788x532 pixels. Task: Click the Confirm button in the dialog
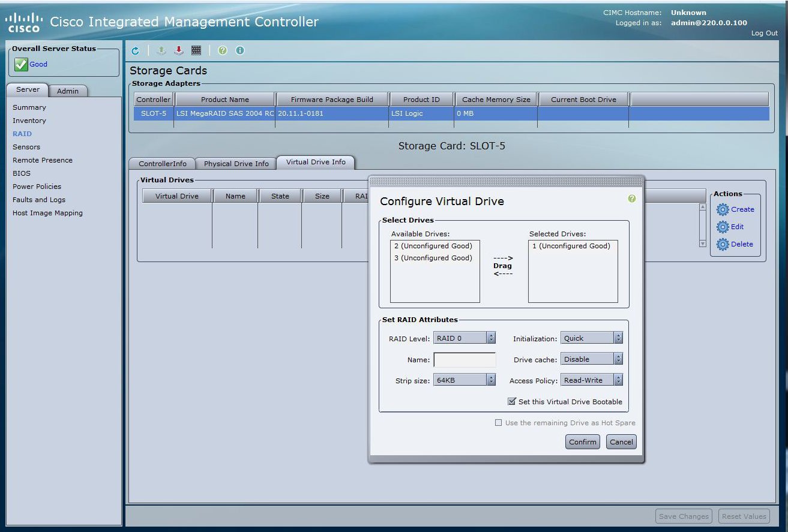coord(583,442)
